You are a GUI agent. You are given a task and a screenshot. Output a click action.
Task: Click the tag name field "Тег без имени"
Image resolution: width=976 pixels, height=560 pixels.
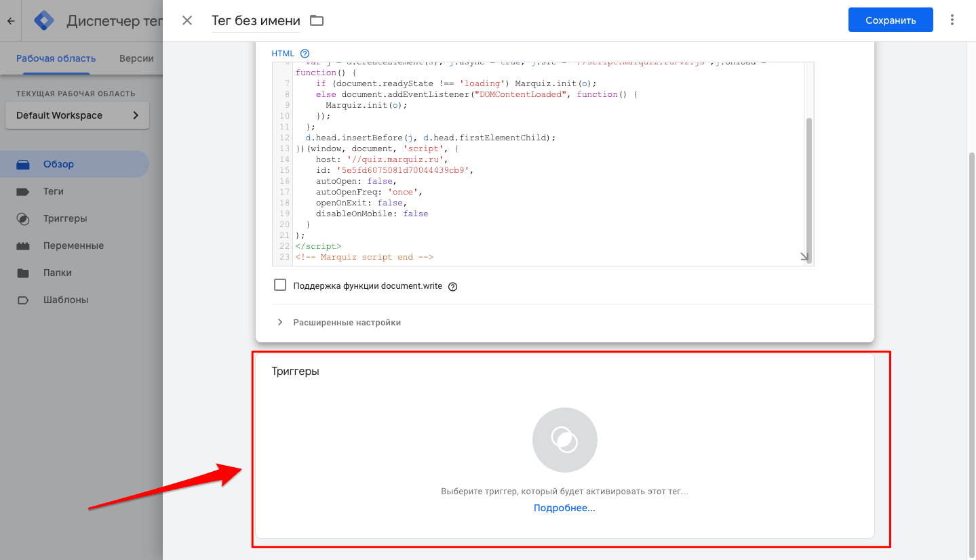[x=256, y=20]
